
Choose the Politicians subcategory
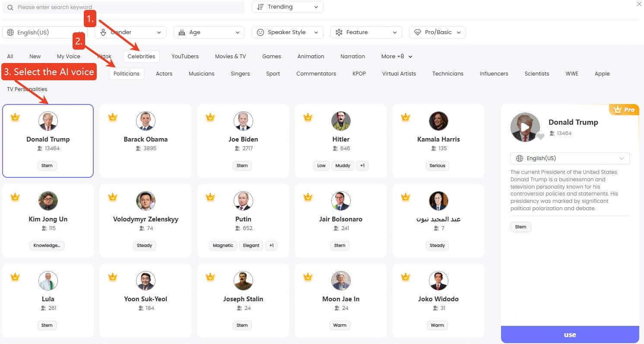(126, 74)
